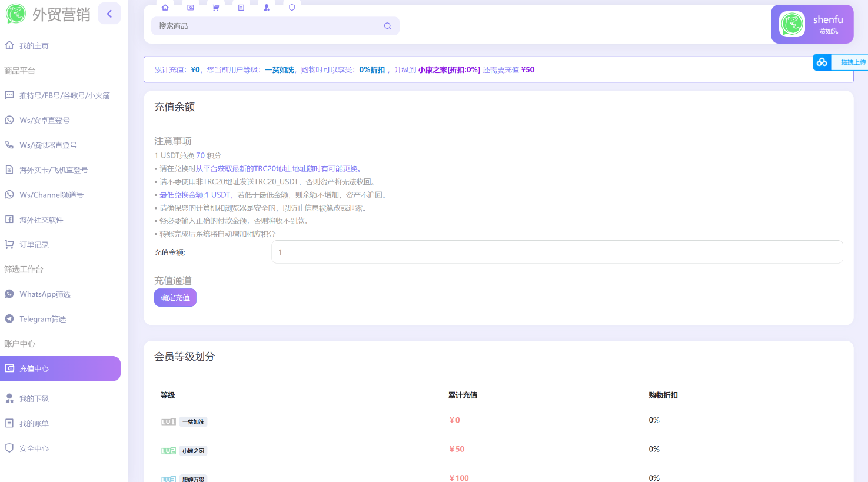
Task: Click the chat bubble icon beside 推特号/FB号
Action: coord(9,95)
